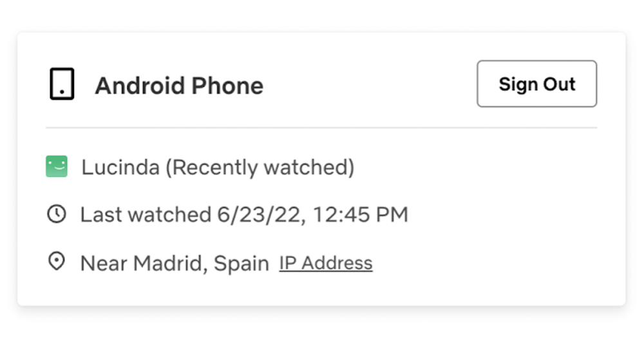
Task: Click the word Near before Madrid
Action: (x=104, y=263)
